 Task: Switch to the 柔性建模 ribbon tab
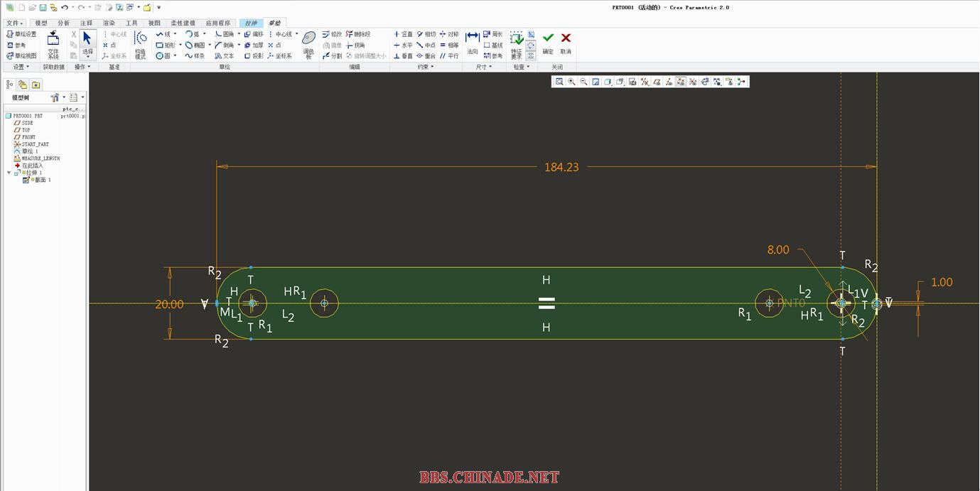pos(183,23)
